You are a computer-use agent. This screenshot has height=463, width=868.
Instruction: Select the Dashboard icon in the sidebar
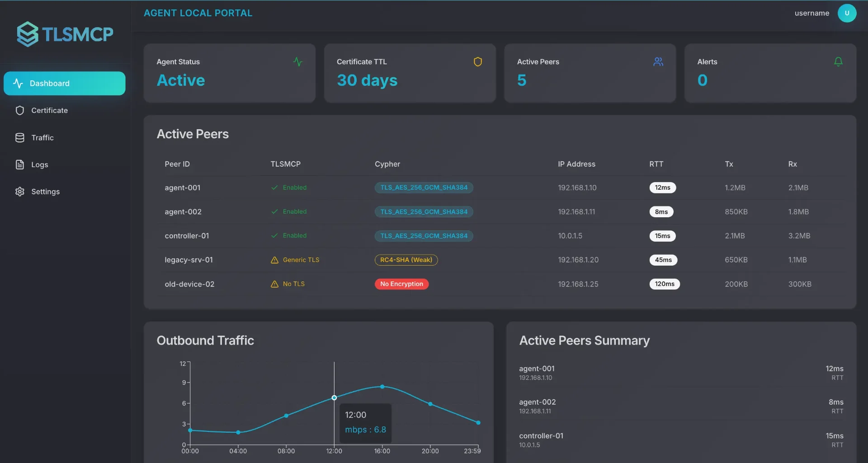tap(18, 83)
